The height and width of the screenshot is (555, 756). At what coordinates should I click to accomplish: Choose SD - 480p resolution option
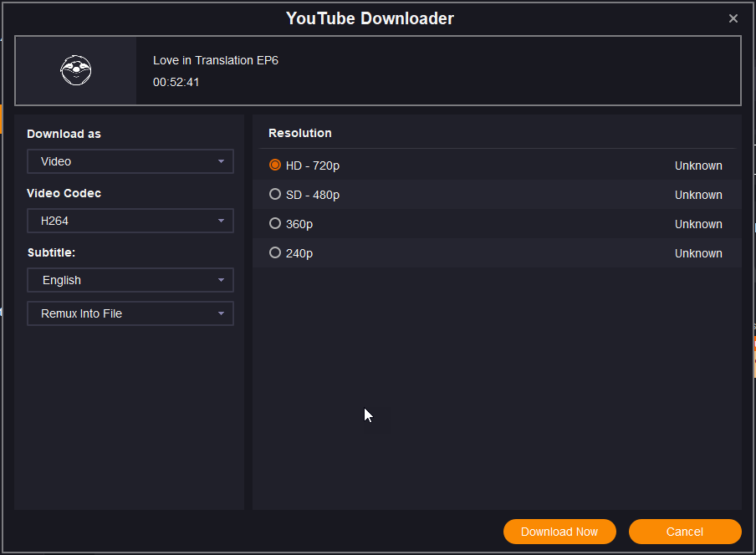click(275, 195)
